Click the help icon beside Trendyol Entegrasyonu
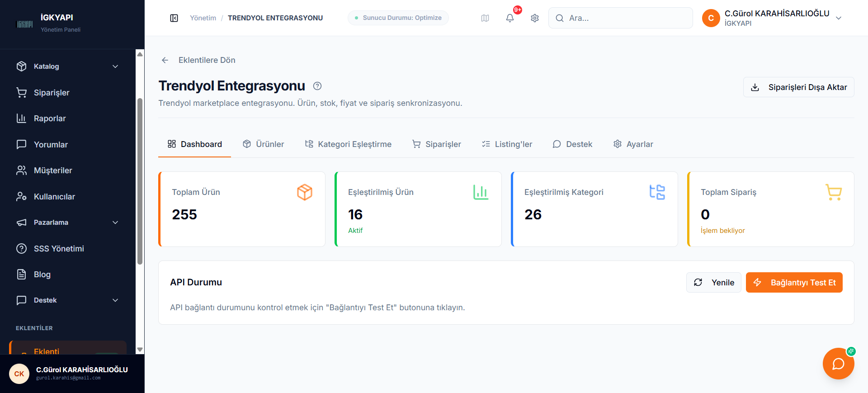The height and width of the screenshot is (393, 868). pyautogui.click(x=317, y=86)
